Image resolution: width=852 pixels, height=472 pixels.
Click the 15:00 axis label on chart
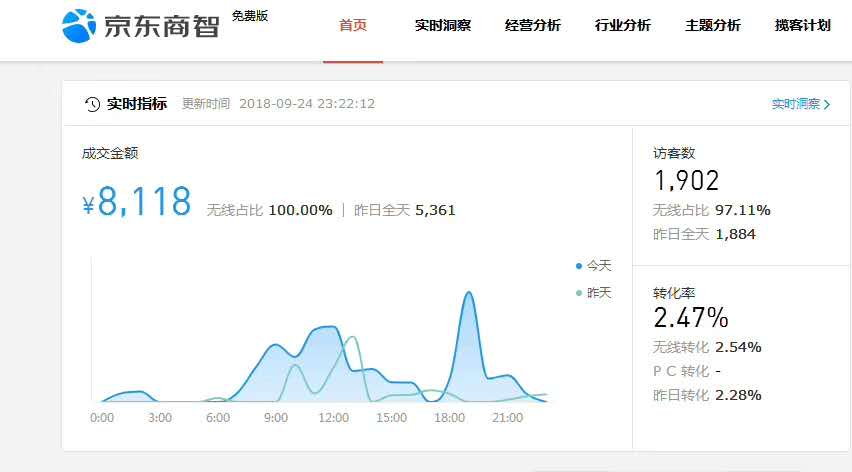pyautogui.click(x=392, y=418)
